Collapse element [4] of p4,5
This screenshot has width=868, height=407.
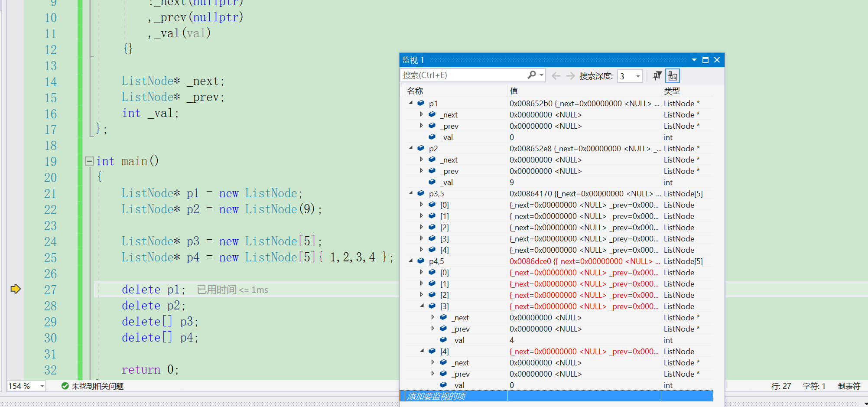422,351
